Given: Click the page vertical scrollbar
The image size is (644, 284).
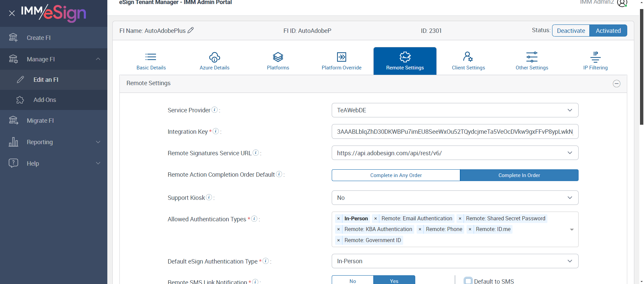Looking at the screenshot, I should click(x=642, y=67).
